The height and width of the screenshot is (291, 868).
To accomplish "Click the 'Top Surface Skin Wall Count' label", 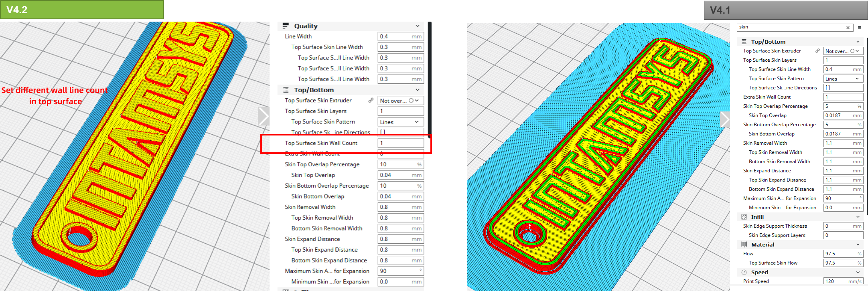I will tap(321, 143).
